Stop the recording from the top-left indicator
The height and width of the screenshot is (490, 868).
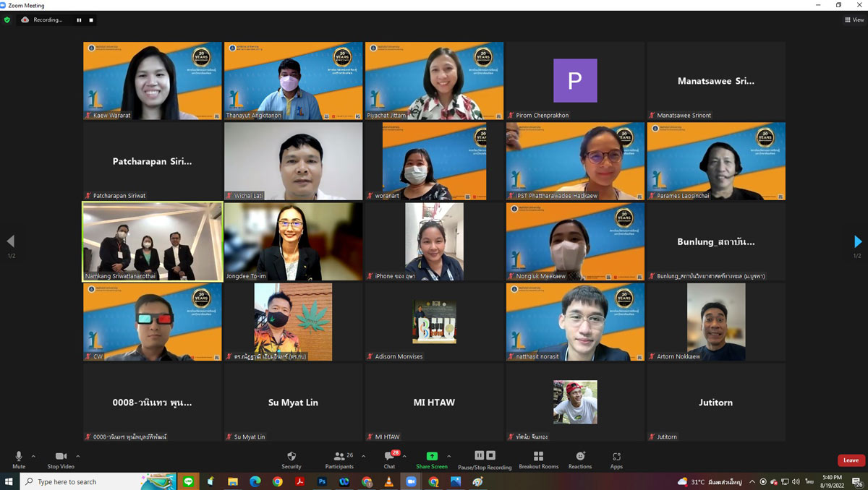91,20
